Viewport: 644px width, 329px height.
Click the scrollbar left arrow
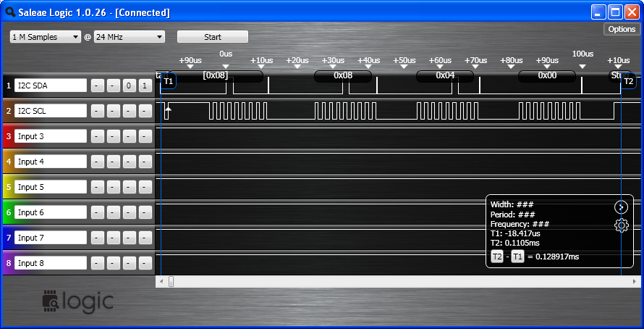(x=161, y=282)
